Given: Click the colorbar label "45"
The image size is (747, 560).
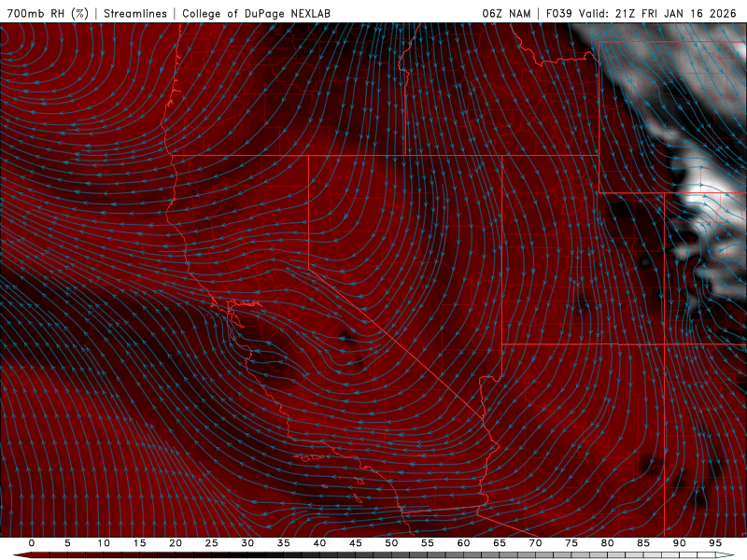Looking at the screenshot, I should pyautogui.click(x=356, y=543).
